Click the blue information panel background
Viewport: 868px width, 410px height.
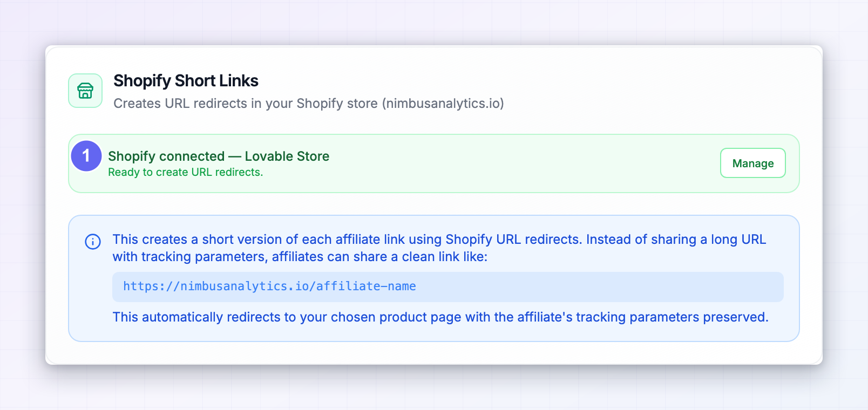click(x=433, y=278)
